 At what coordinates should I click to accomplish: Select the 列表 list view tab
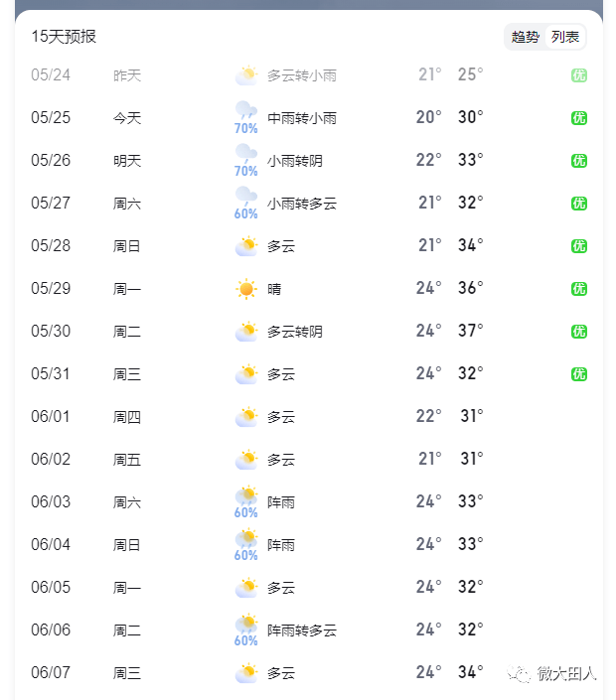click(x=565, y=37)
